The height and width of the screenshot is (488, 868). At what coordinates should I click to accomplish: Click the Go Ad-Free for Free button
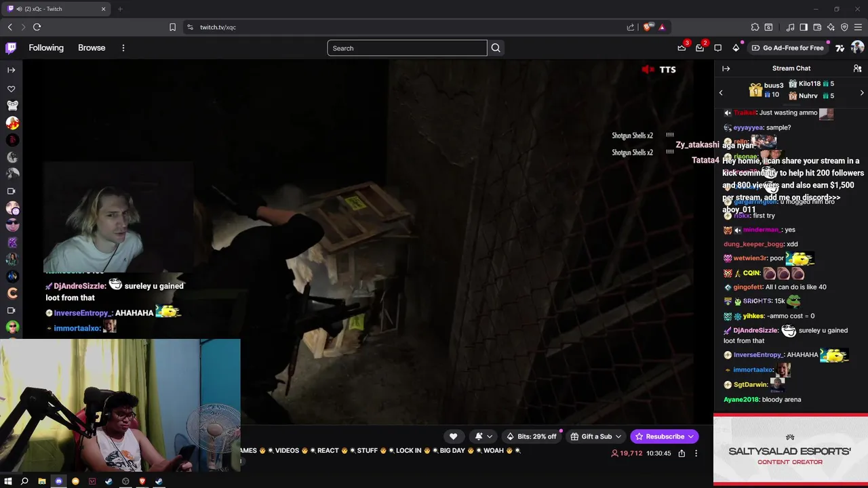click(788, 48)
